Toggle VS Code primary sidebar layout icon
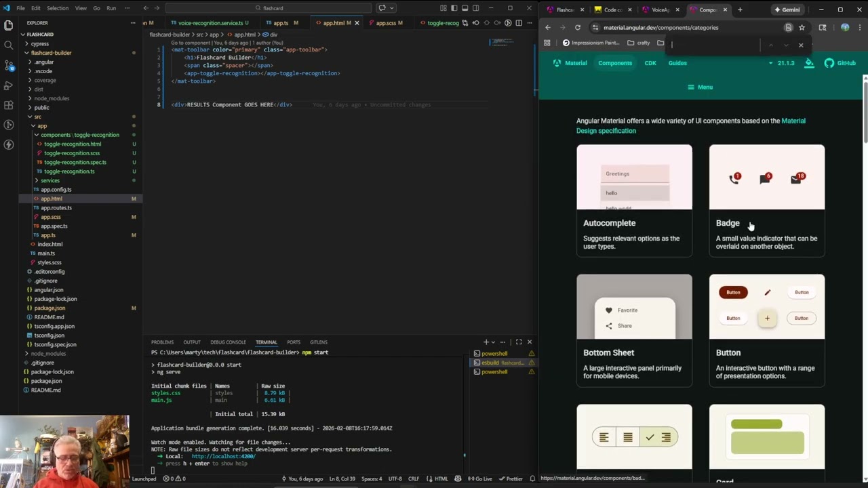 click(454, 8)
